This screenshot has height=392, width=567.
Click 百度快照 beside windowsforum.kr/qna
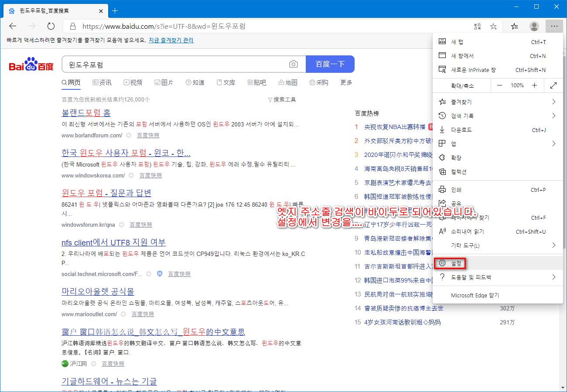pyautogui.click(x=141, y=225)
